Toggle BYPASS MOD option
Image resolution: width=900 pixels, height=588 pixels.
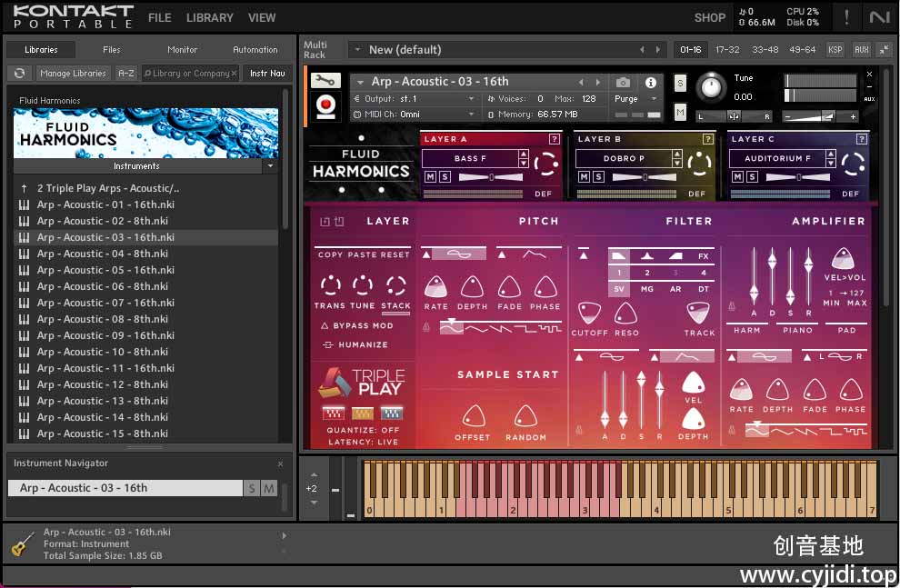pyautogui.click(x=357, y=325)
